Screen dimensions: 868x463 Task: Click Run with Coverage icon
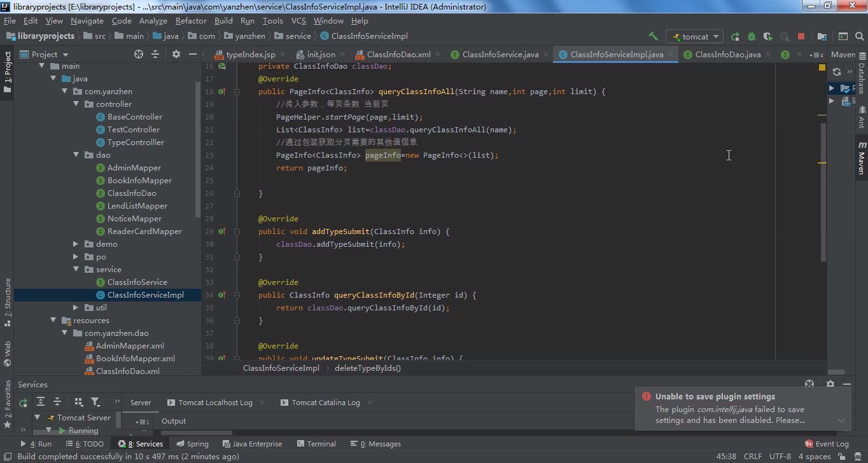pos(768,36)
